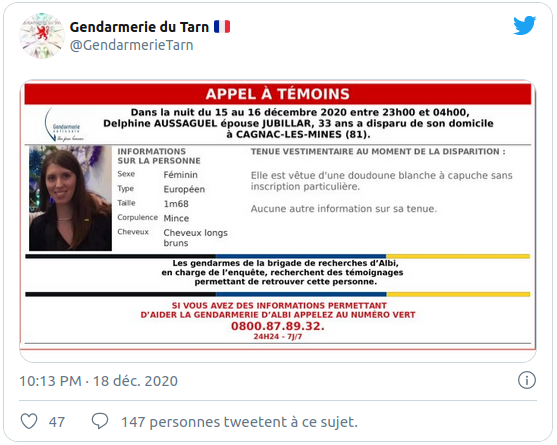The height and width of the screenshot is (445, 557).
Task: Click the Gendarmerie du Tarn profile avatar
Action: (42, 36)
